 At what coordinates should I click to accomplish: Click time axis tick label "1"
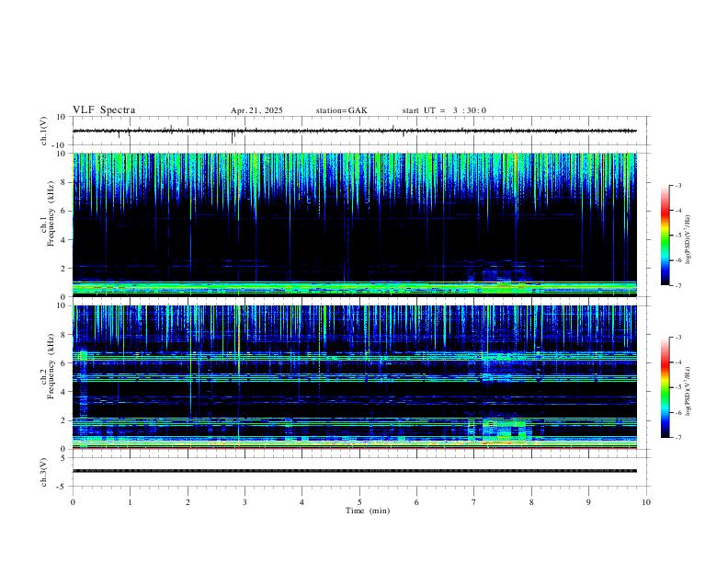pyautogui.click(x=130, y=502)
